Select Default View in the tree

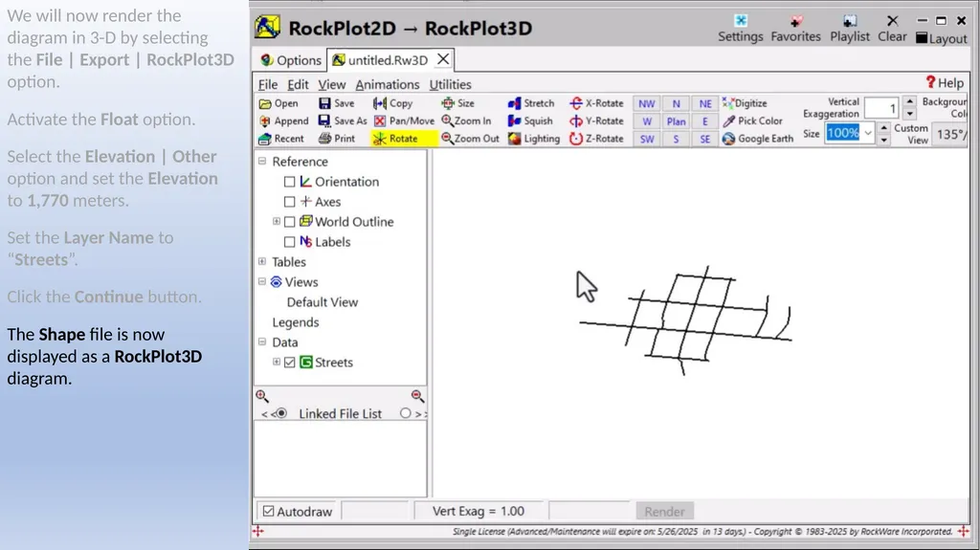click(x=323, y=302)
